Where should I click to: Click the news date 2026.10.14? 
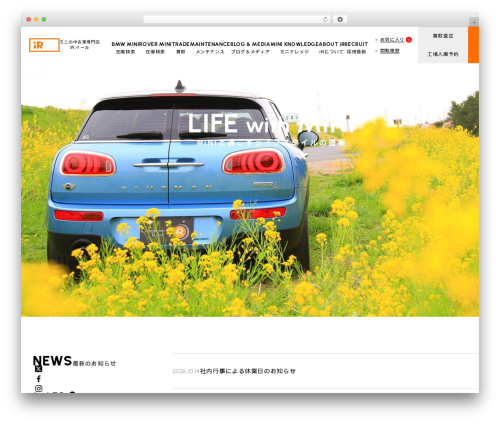186,371
